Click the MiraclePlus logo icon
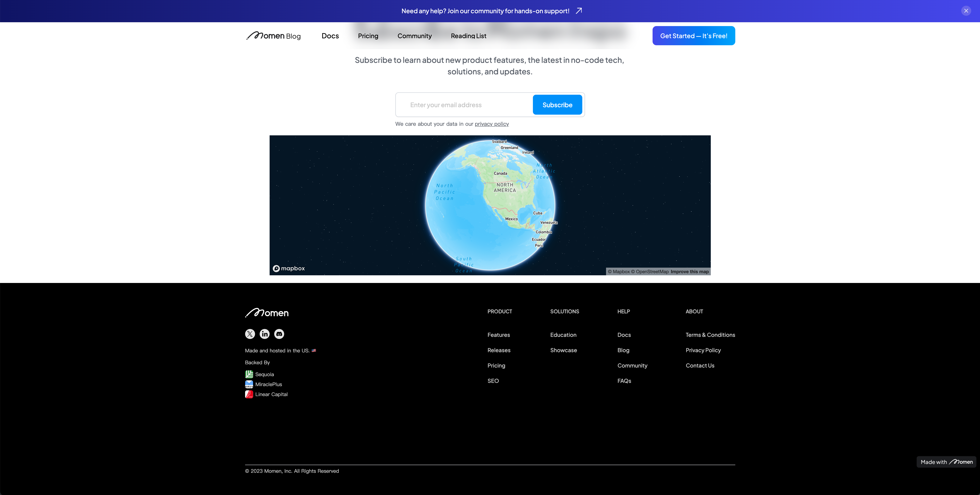The image size is (980, 495). 249,384
